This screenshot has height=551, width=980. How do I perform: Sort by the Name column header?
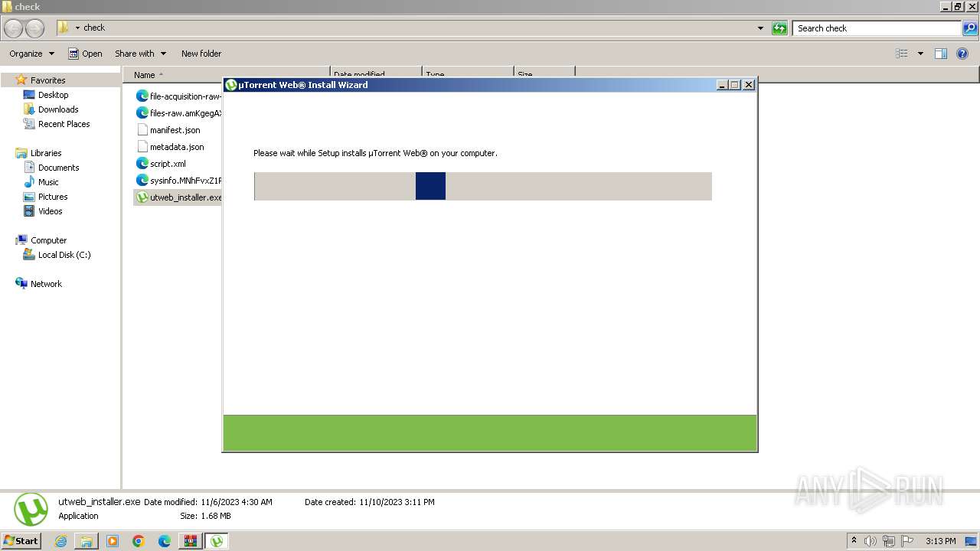227,75
